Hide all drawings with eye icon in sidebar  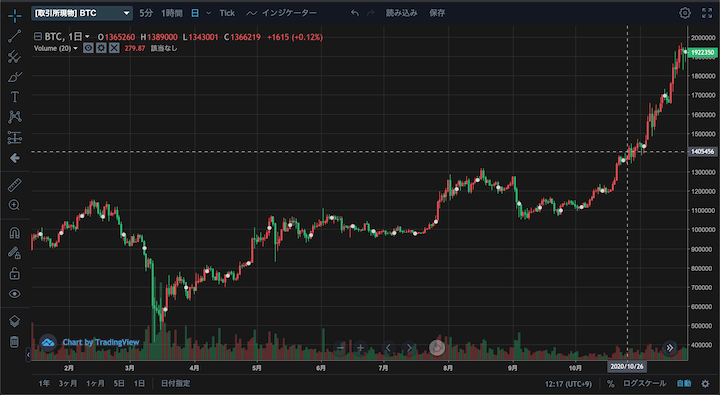coord(15,294)
